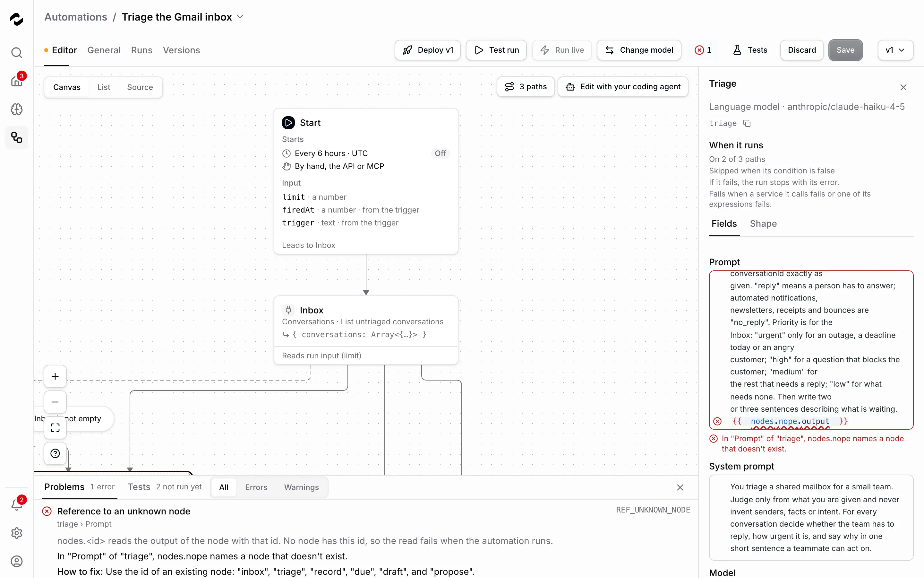This screenshot has height=578, width=924.
Task: Open the home icon with 3 badge
Action: 16,81
